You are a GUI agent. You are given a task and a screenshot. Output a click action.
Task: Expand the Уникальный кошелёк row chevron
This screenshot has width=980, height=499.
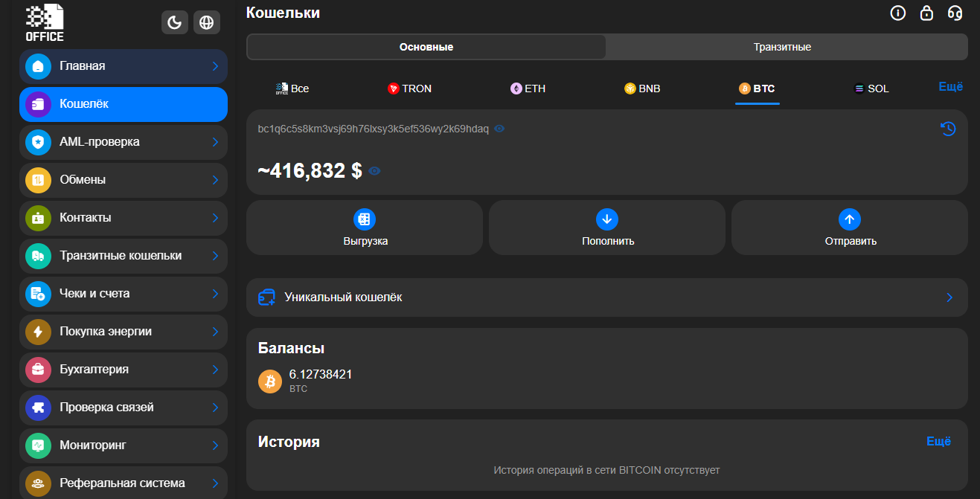pos(949,297)
